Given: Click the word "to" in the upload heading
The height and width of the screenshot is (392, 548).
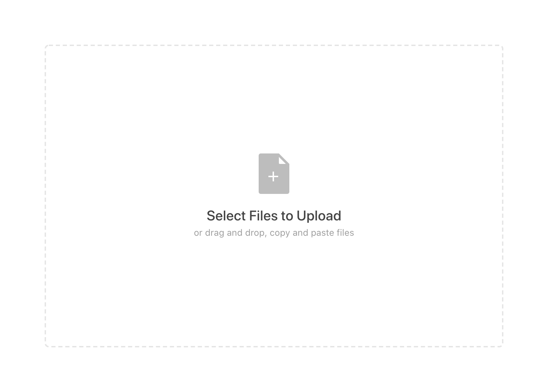Looking at the screenshot, I should tap(287, 216).
